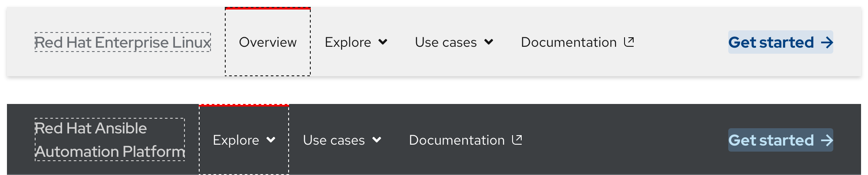Click the Red Hat Enterprise Linux title

pos(122,42)
